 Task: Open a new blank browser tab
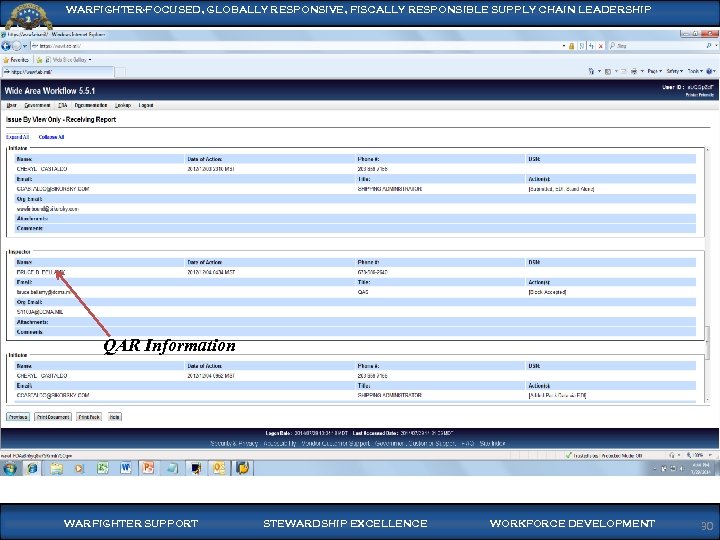[120, 72]
